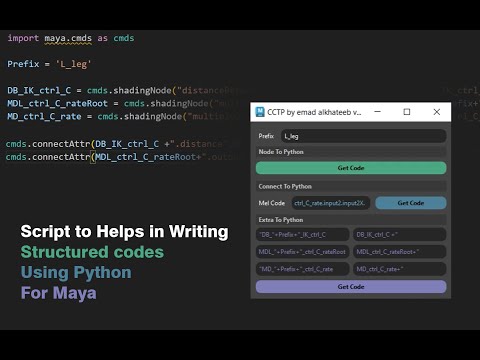Click the purple Get Code button under Extra To Python

pyautogui.click(x=351, y=287)
